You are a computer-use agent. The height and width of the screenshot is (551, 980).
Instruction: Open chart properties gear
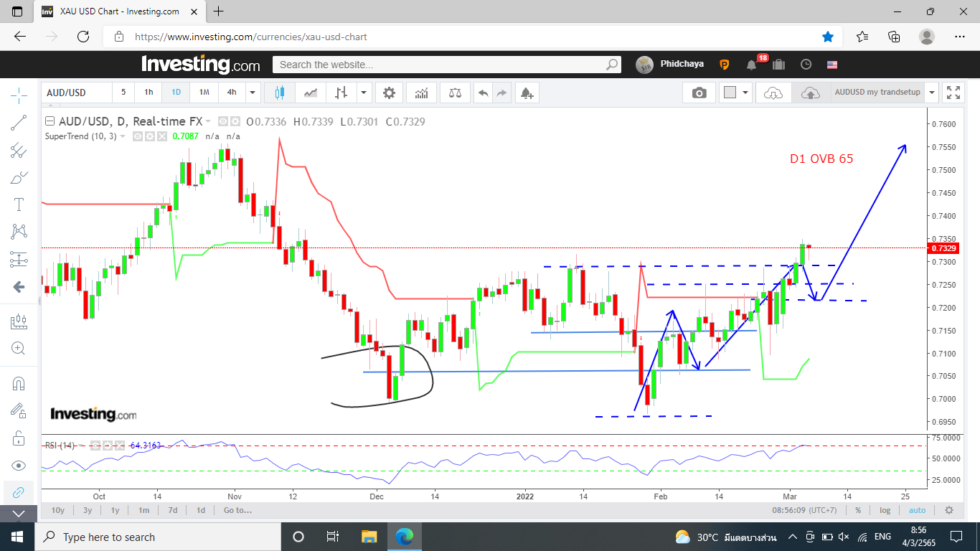(x=389, y=93)
